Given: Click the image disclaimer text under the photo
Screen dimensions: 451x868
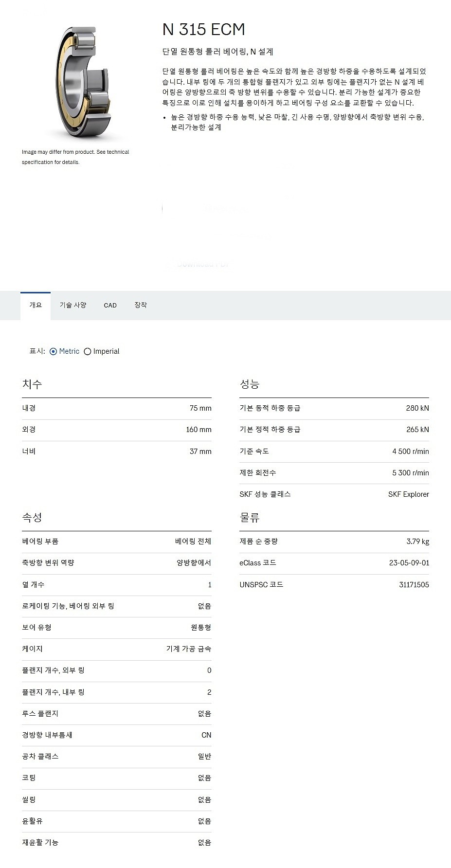Looking at the screenshot, I should coord(75,157).
